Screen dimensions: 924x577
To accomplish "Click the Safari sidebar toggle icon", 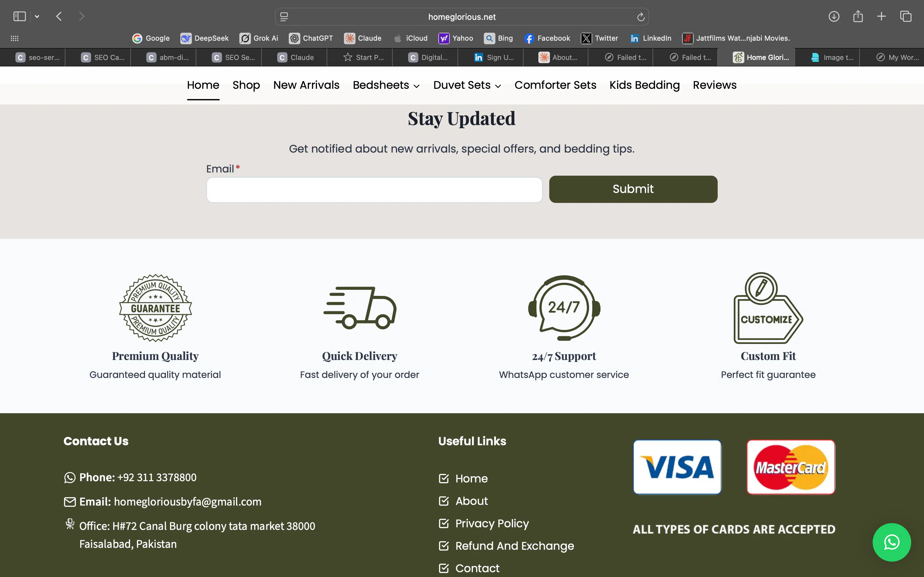I will pyautogui.click(x=20, y=16).
